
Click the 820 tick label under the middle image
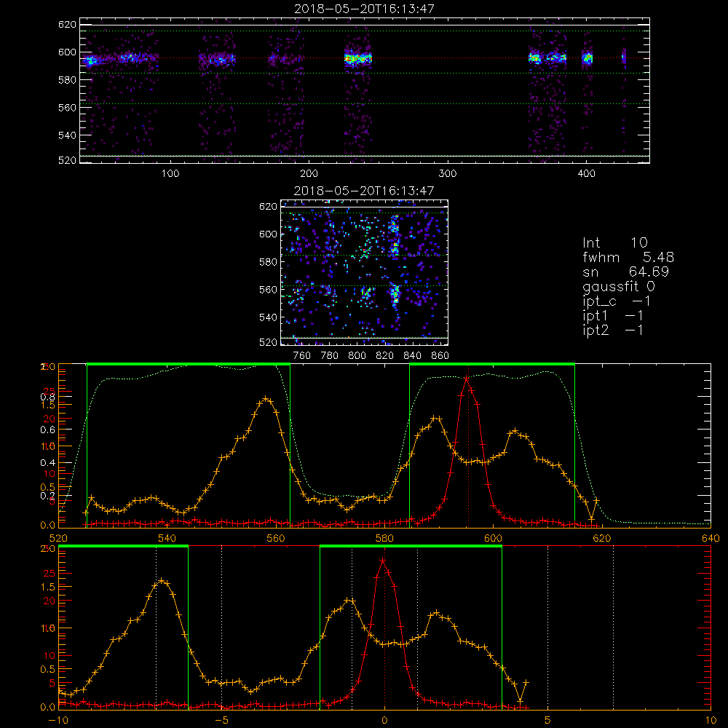[385, 356]
